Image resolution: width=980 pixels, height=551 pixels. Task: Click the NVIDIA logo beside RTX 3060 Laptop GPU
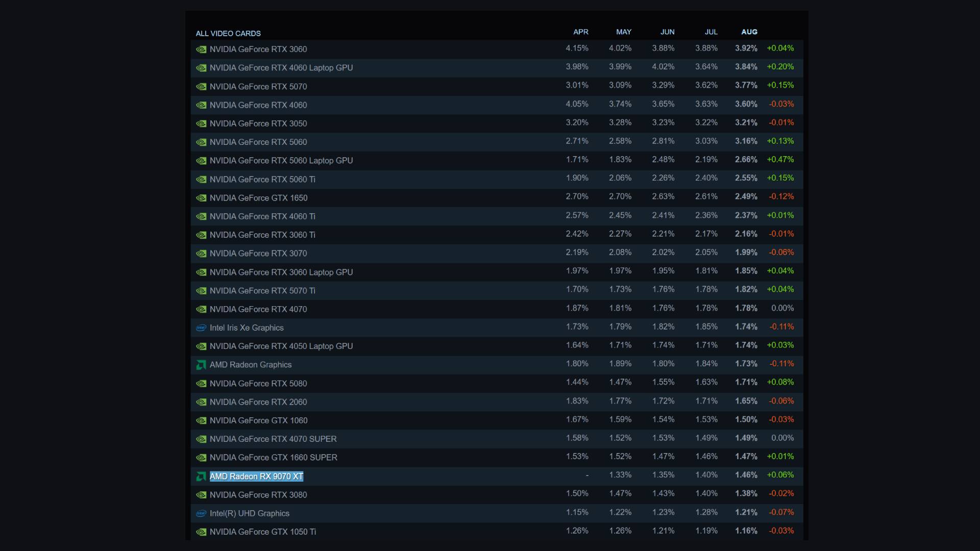tap(201, 272)
